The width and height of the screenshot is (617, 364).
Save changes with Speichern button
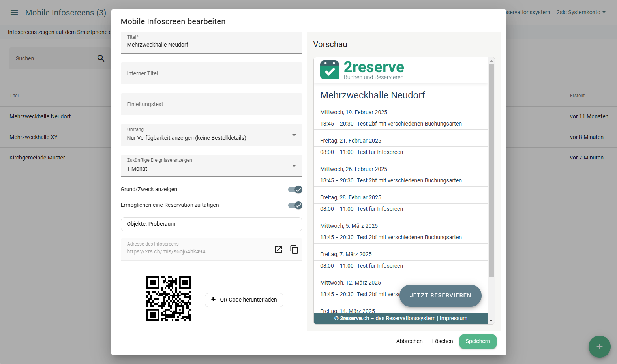[478, 341]
